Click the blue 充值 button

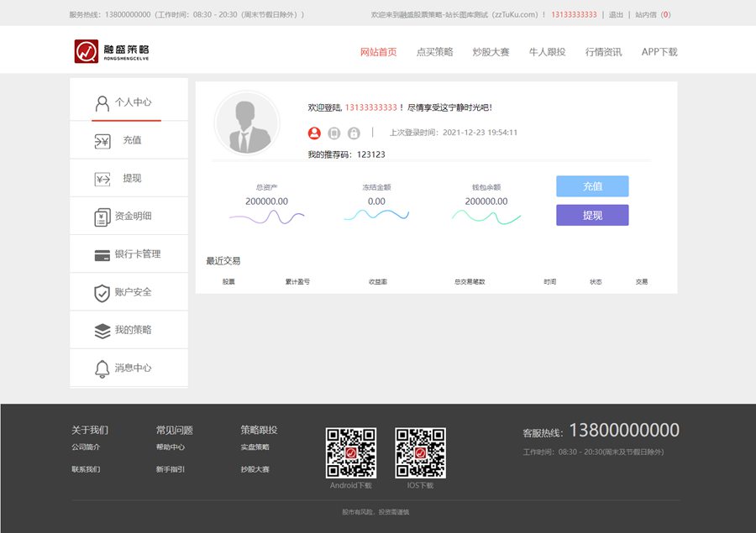tap(592, 186)
